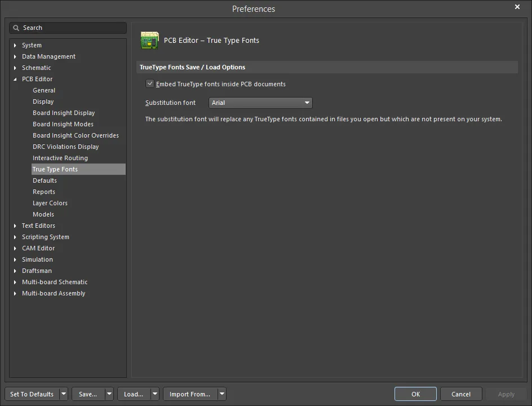The height and width of the screenshot is (406, 532).
Task: Click the Load... button
Action: coord(134,394)
